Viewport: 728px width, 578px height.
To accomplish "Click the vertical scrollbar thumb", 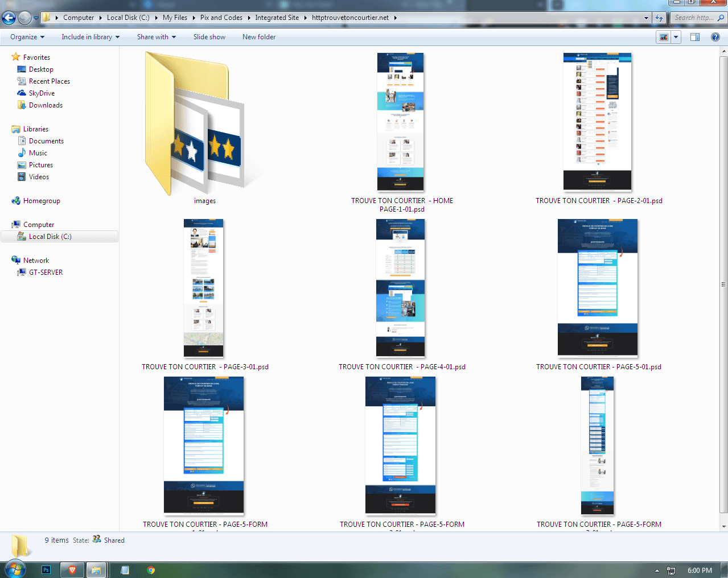I will (723, 284).
